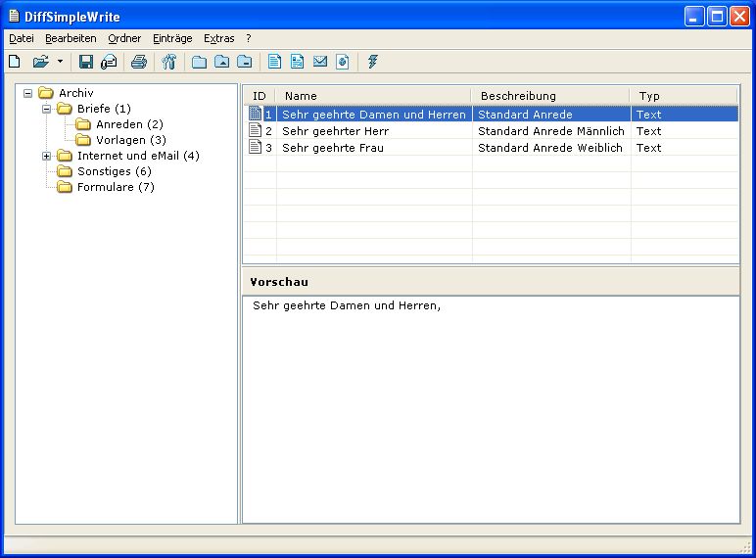Click the Sonstiges folder icon

64,171
